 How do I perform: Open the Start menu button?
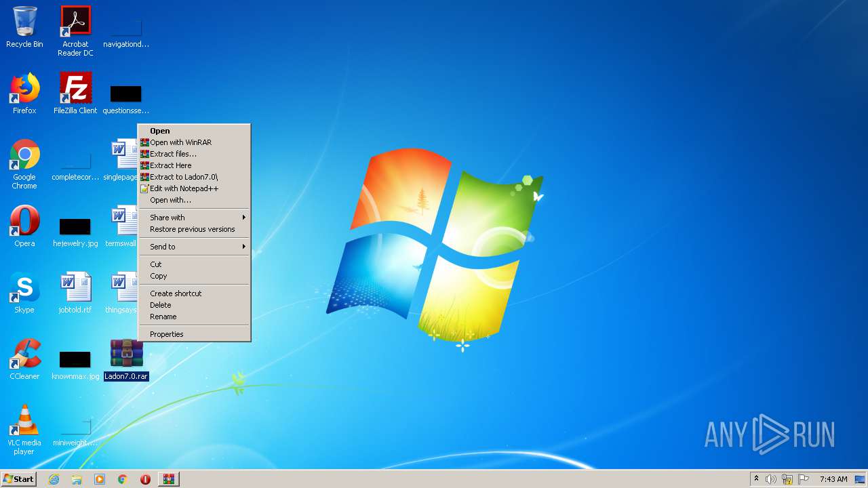[x=19, y=479]
